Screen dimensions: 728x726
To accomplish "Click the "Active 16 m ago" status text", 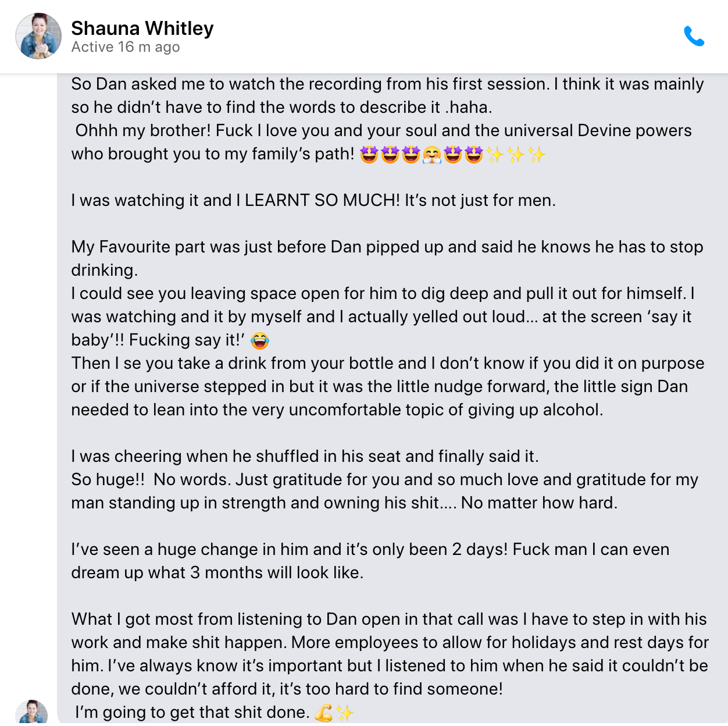I will click(126, 47).
